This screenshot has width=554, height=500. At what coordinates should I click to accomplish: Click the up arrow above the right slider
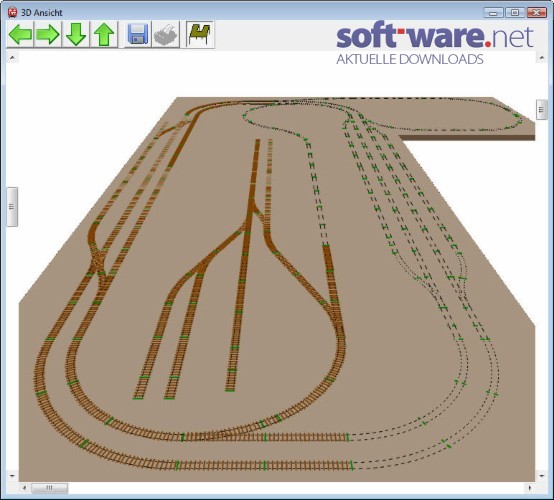[541, 57]
